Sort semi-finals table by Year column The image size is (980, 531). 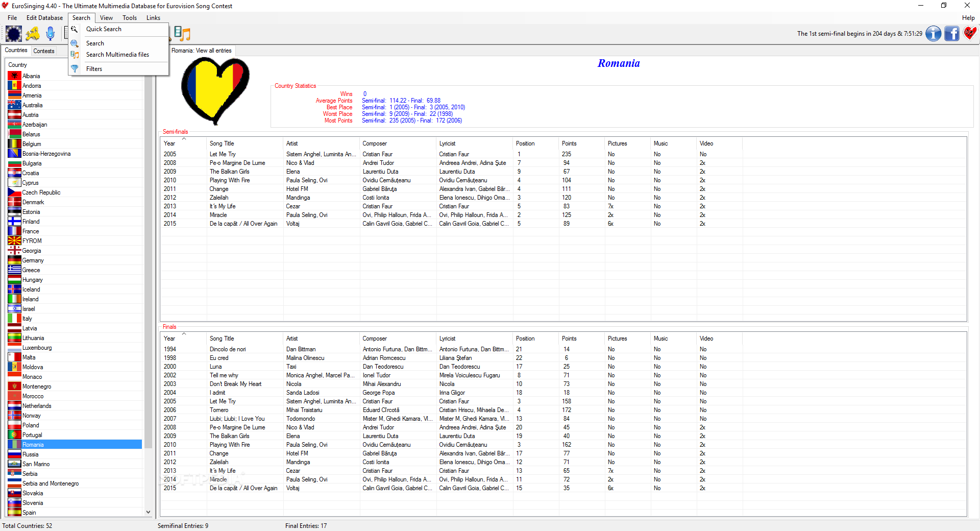tap(184, 143)
